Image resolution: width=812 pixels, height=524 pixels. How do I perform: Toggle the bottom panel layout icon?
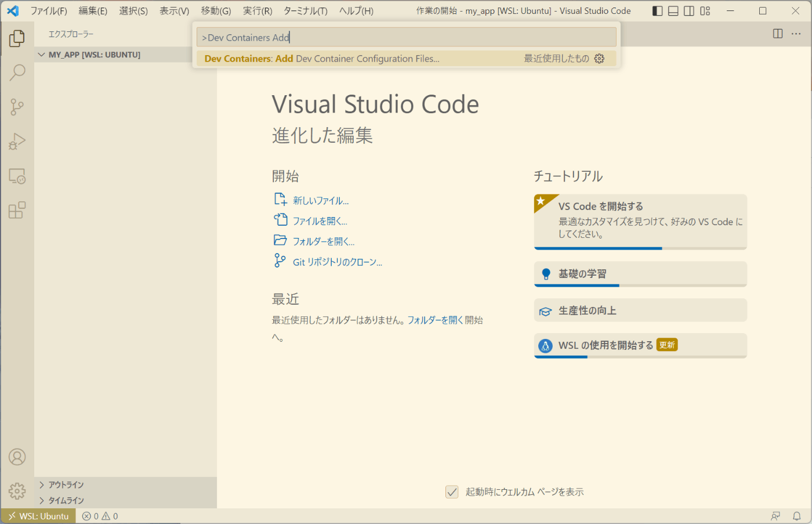tap(673, 11)
